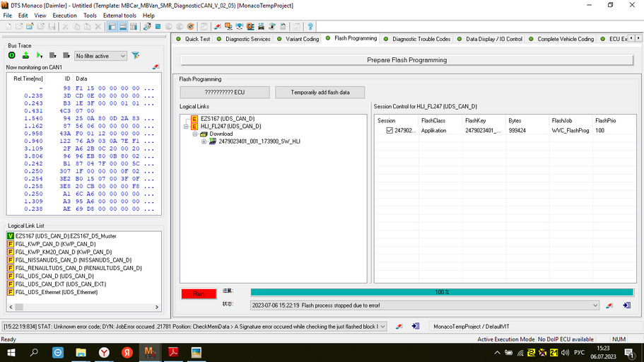This screenshot has height=362, width=644.
Task: Open Windows Start menu
Action: [11, 353]
